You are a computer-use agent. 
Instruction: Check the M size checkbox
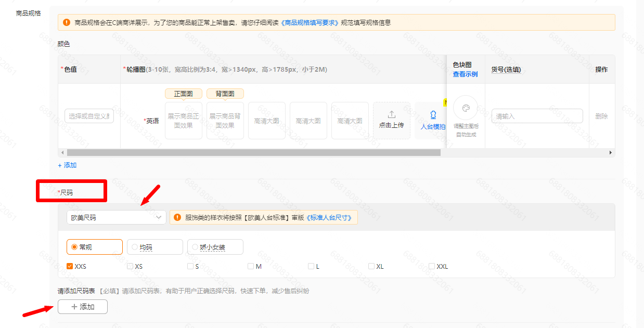(x=250, y=266)
